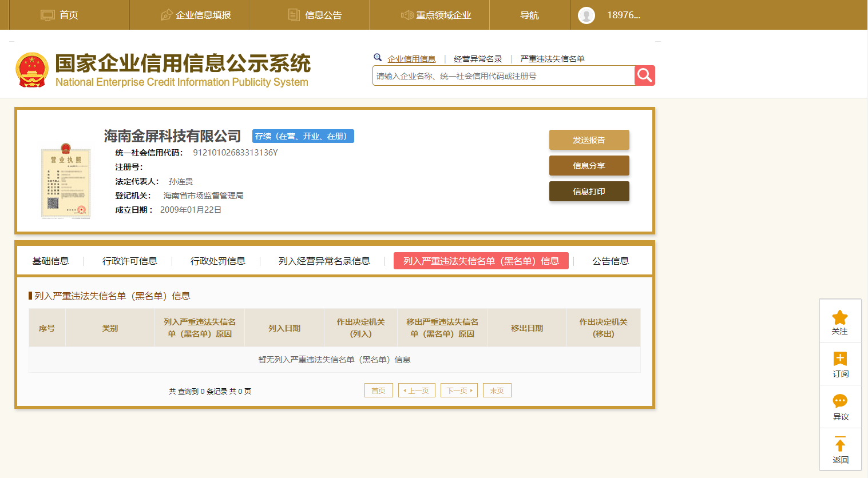This screenshot has height=478, width=868.
Task: Open 导航 in top navigation
Action: tap(530, 15)
